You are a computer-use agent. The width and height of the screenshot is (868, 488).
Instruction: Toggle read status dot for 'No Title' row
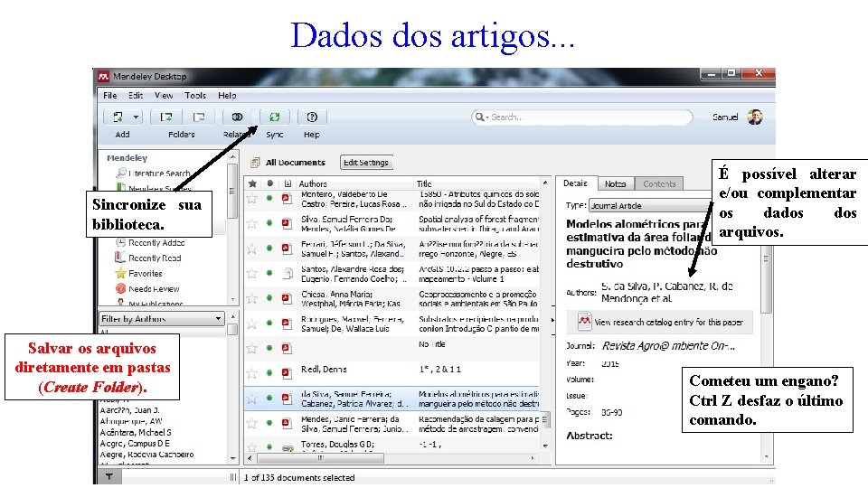[269, 348]
